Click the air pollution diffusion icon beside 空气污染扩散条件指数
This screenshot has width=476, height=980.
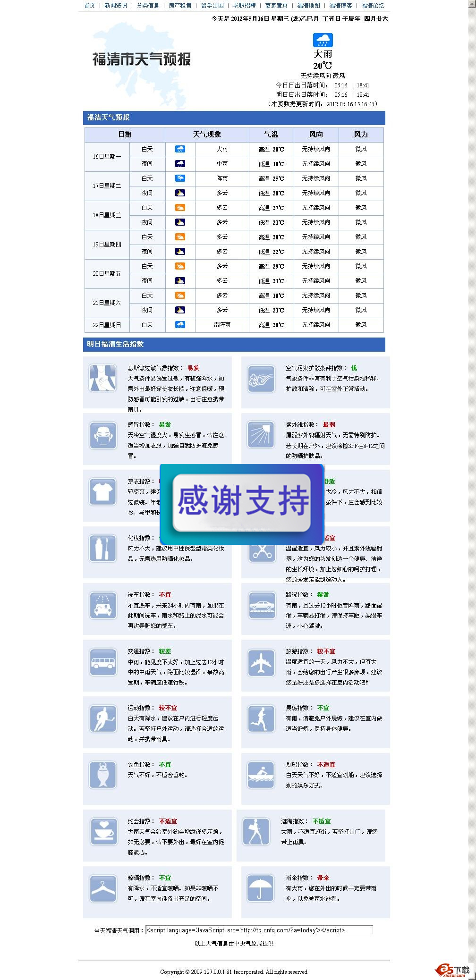(261, 379)
